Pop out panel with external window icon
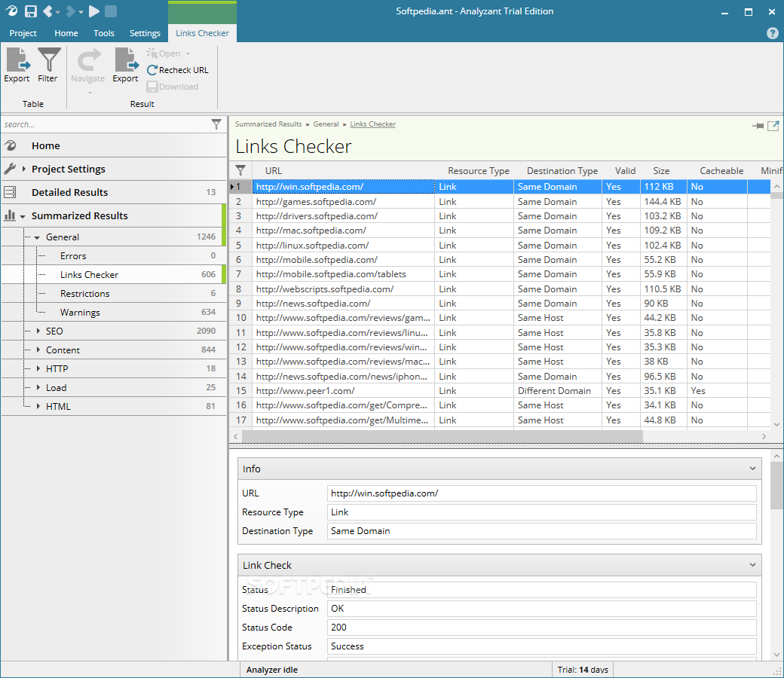The width and height of the screenshot is (784, 678). [773, 125]
